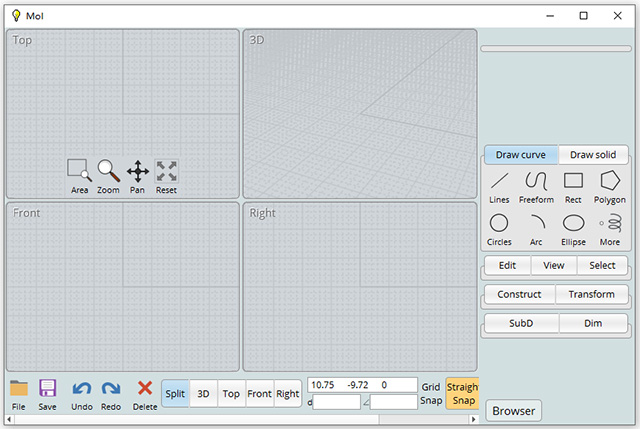Open the Transform tab
Screen dimensions: 640x429
(x=592, y=294)
